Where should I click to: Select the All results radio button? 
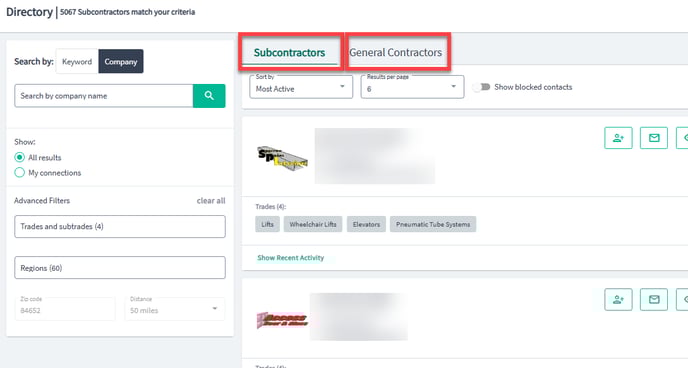pos(19,157)
